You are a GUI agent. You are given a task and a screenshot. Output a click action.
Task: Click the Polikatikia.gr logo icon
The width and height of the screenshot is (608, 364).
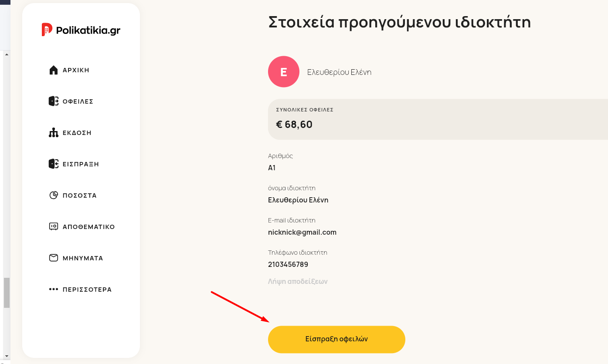pos(47,30)
